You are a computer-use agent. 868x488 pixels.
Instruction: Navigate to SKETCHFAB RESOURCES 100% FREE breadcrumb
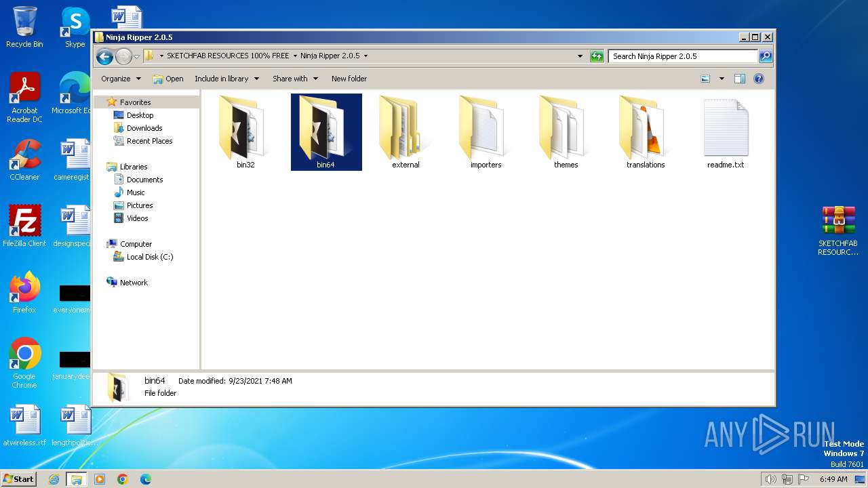(x=228, y=56)
